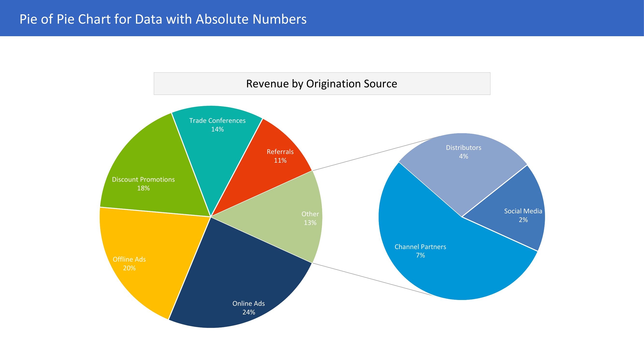
Task: Click the blue header banner background
Action: (475, 18)
